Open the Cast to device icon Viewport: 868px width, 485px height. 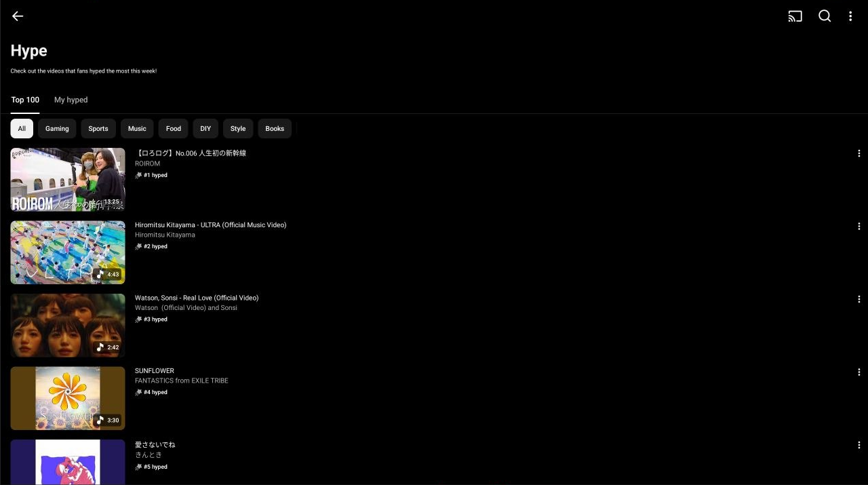pos(795,16)
